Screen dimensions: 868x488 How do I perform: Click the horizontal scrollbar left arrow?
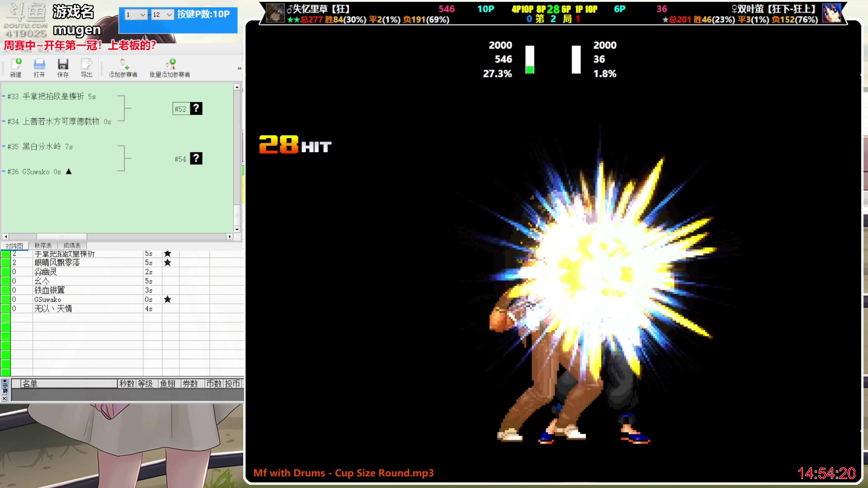5,236
